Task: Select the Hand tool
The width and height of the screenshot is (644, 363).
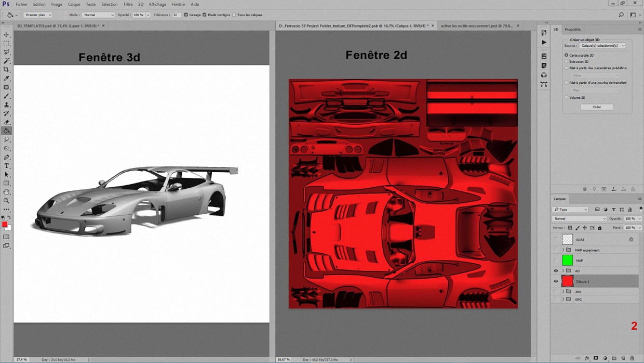Action: pyautogui.click(x=7, y=192)
